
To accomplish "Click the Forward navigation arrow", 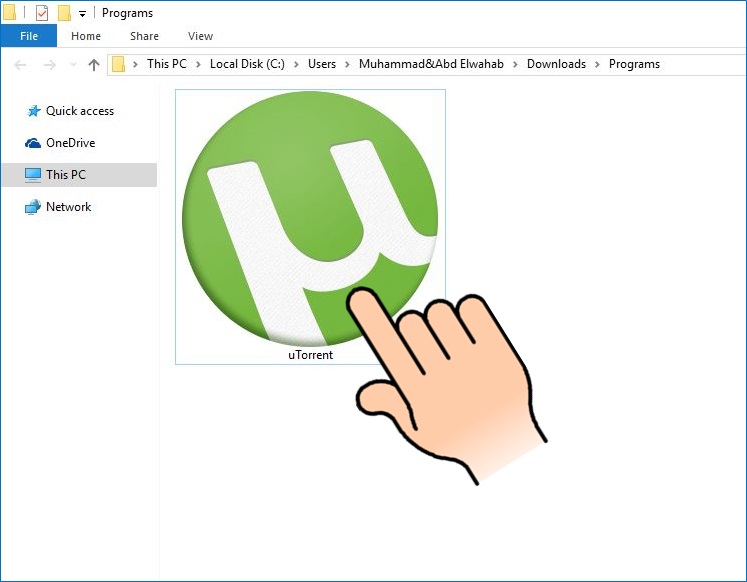I will pyautogui.click(x=50, y=64).
